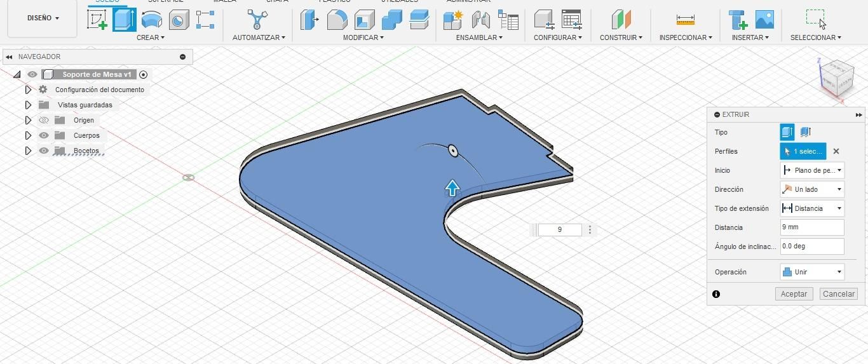Click the Distancia input field
The height and width of the screenshot is (364, 868).
coord(812,227)
